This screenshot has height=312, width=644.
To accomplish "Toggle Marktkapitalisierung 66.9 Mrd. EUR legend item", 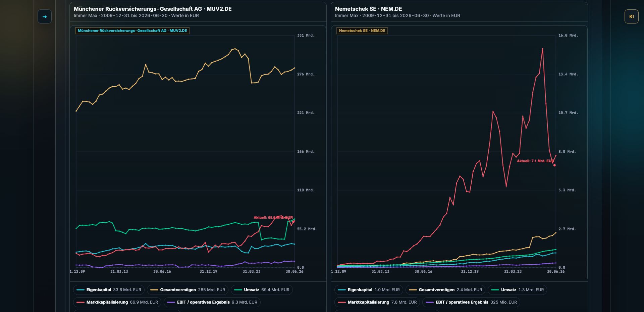I will tap(117, 302).
